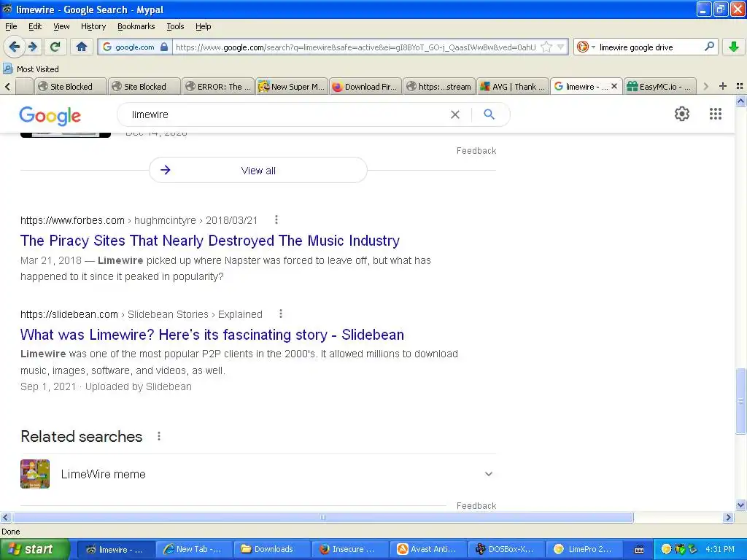
Task: Show earlier tabs with the left tab arrow
Action: pyautogui.click(x=7, y=87)
